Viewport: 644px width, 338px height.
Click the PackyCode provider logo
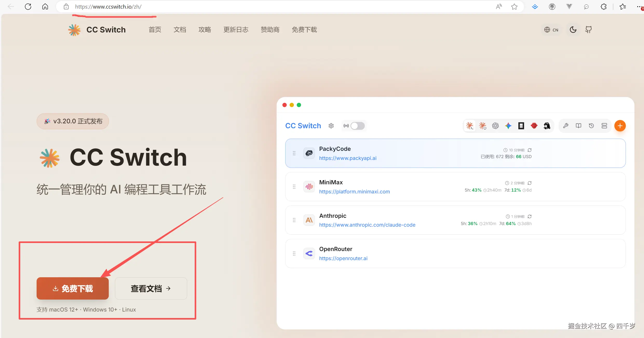(309, 153)
